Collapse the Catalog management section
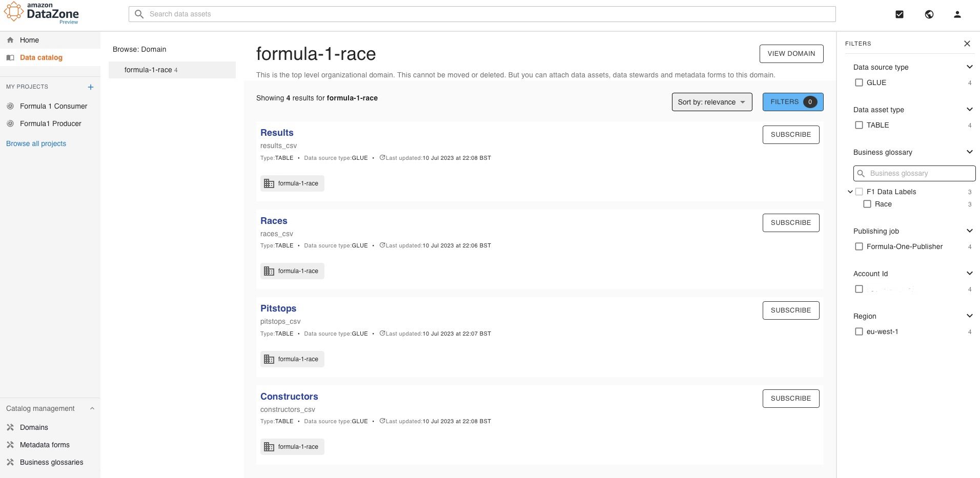This screenshot has width=980, height=478. (92, 408)
